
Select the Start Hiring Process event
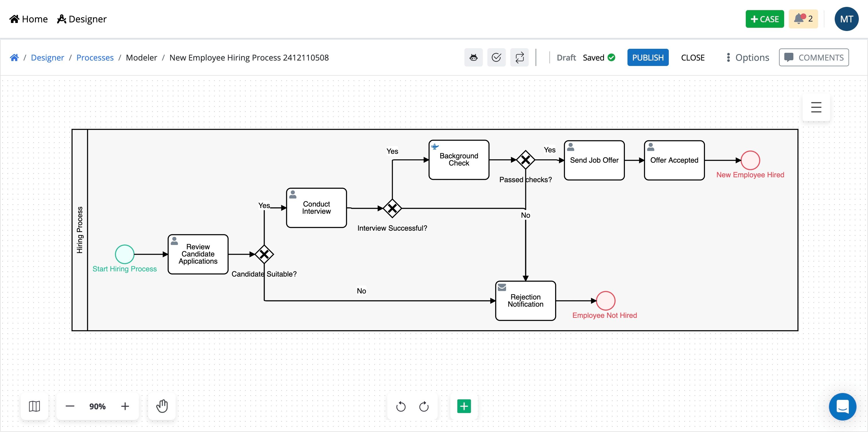[125, 254]
